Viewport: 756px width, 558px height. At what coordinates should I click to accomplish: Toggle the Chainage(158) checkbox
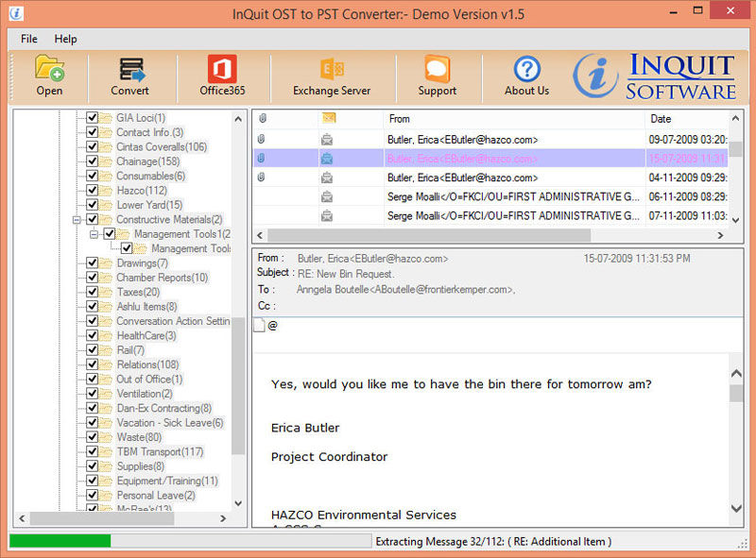click(x=92, y=161)
